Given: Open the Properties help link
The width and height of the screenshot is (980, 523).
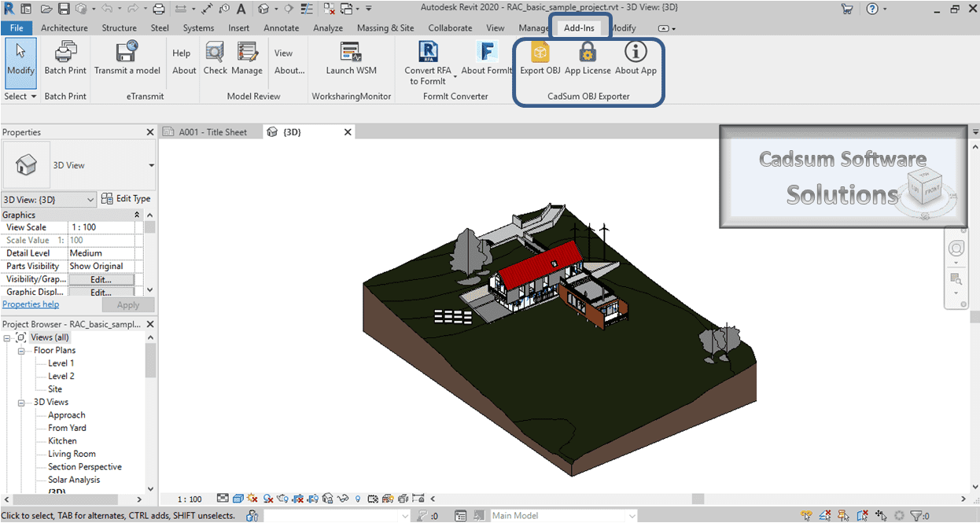Looking at the screenshot, I should coord(31,304).
